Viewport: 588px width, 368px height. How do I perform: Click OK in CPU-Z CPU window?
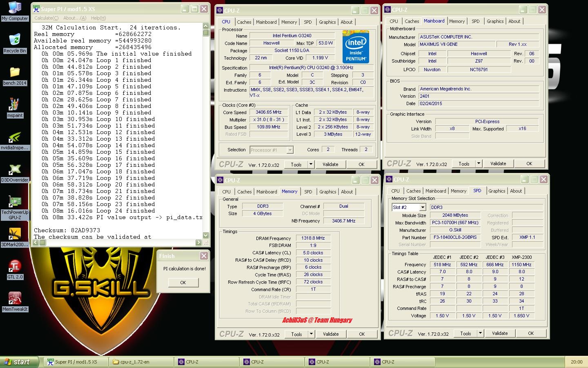click(x=361, y=164)
